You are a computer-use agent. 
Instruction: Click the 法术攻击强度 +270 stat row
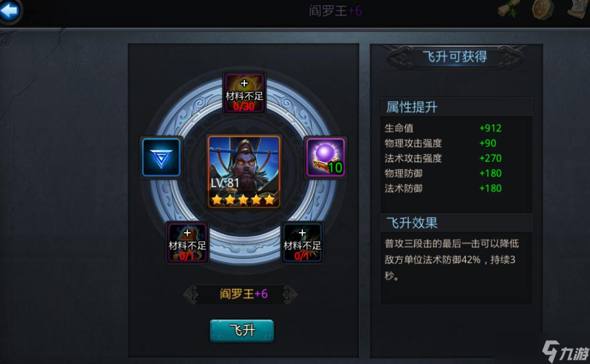[x=443, y=158]
